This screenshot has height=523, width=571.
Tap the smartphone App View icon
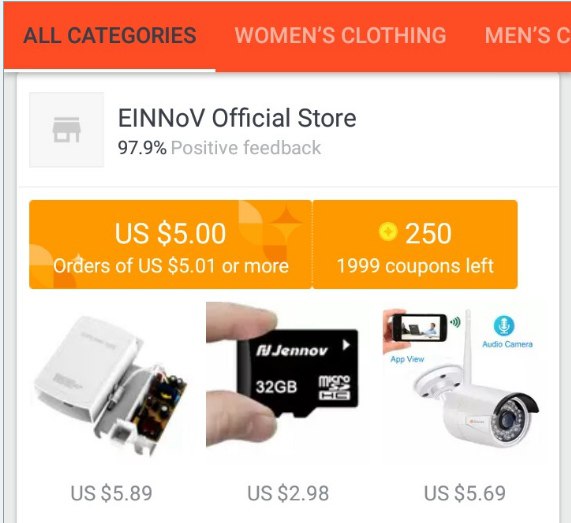[x=414, y=327]
